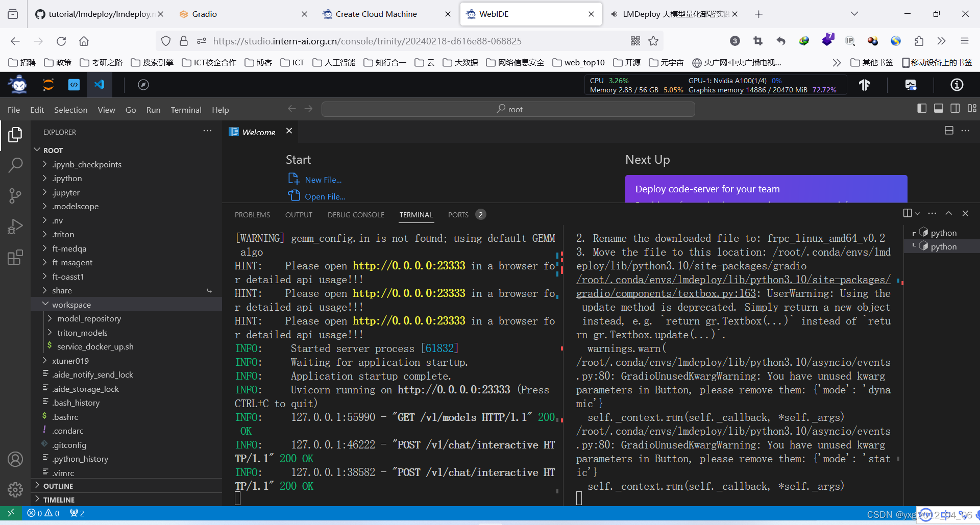The image size is (980, 525).
Task: Open service_docker_up.sh file
Action: (x=95, y=346)
